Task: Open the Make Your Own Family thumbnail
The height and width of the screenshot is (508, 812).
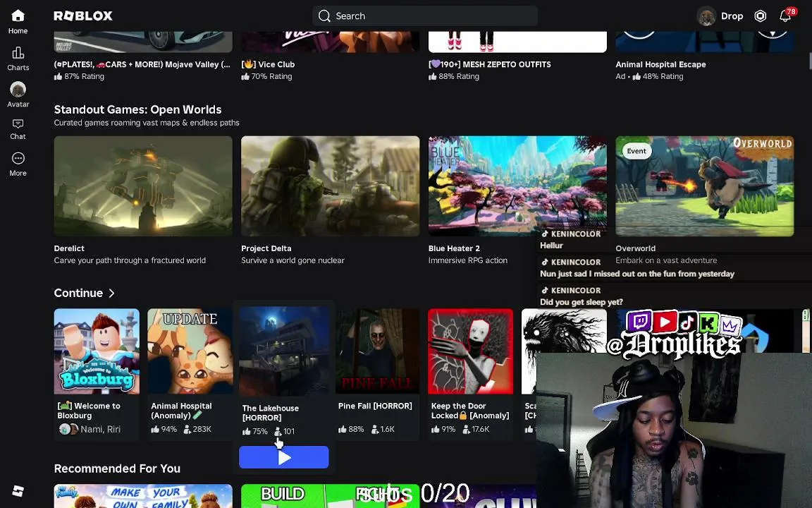Action: click(143, 496)
